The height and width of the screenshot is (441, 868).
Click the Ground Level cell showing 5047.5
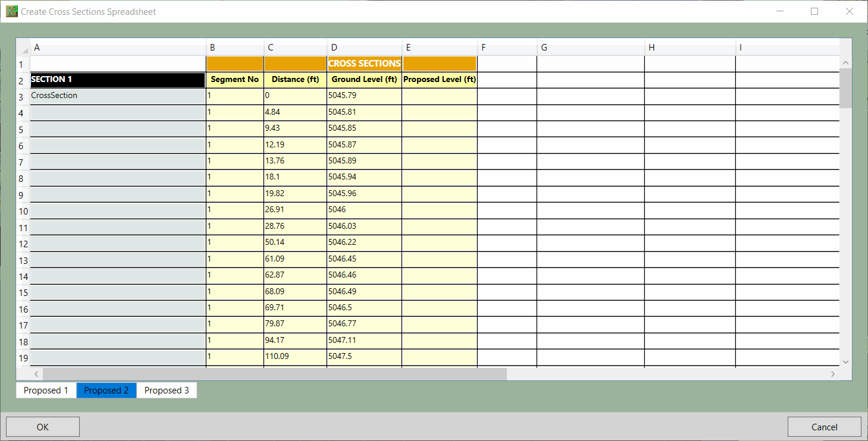point(364,357)
